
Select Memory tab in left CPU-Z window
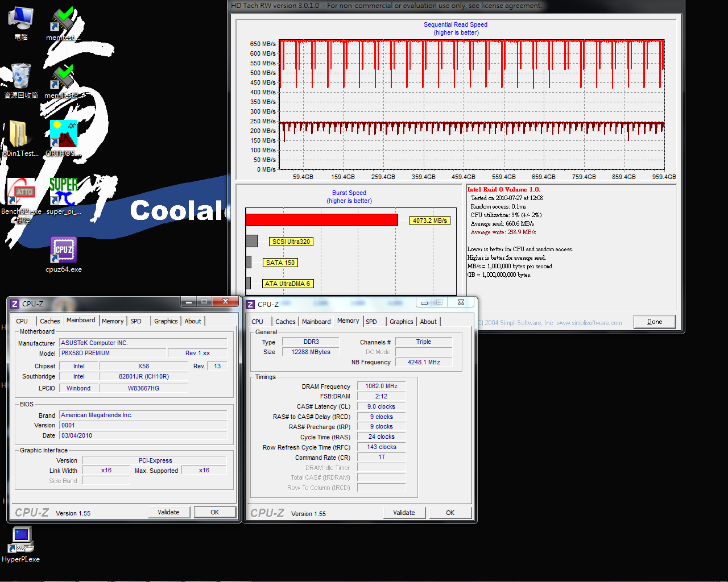pyautogui.click(x=113, y=321)
